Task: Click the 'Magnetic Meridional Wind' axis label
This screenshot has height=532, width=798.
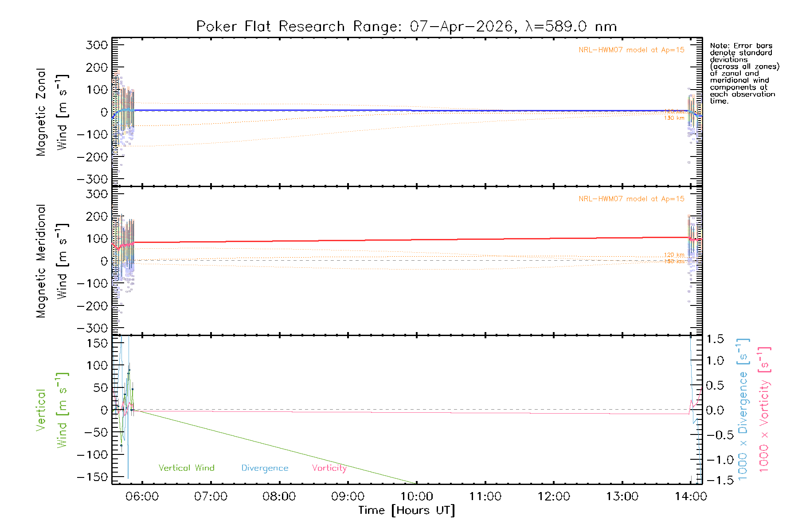Action: (x=51, y=261)
